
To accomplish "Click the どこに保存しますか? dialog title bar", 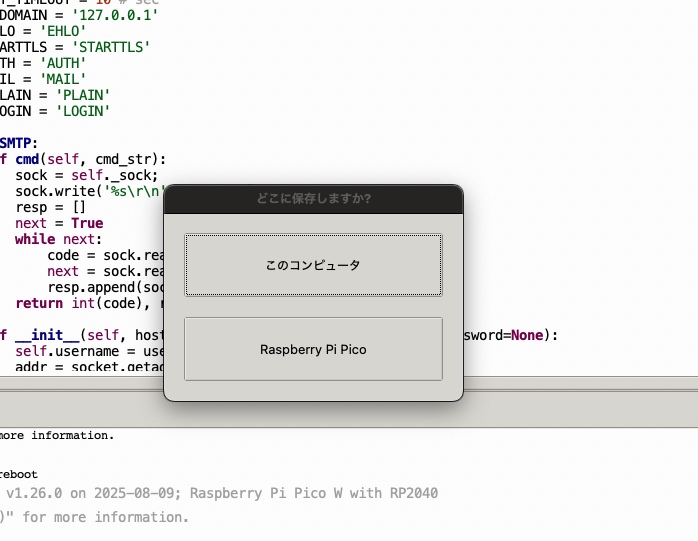I will [313, 199].
